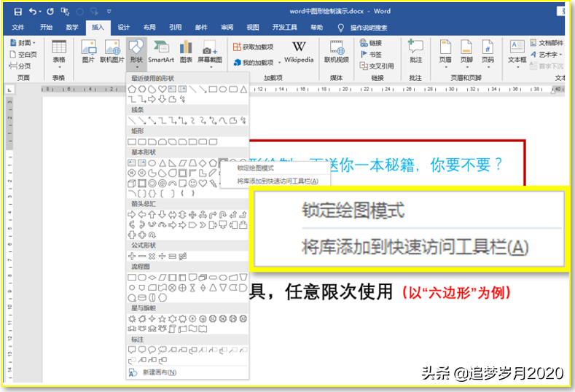Viewport: 575px width, 392px height.
Task: Open the 形状 shapes gallery button
Action: tap(136, 54)
